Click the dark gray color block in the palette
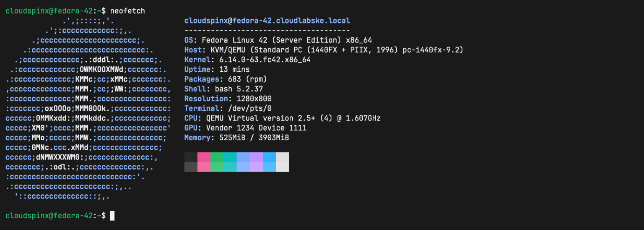 coord(191,162)
